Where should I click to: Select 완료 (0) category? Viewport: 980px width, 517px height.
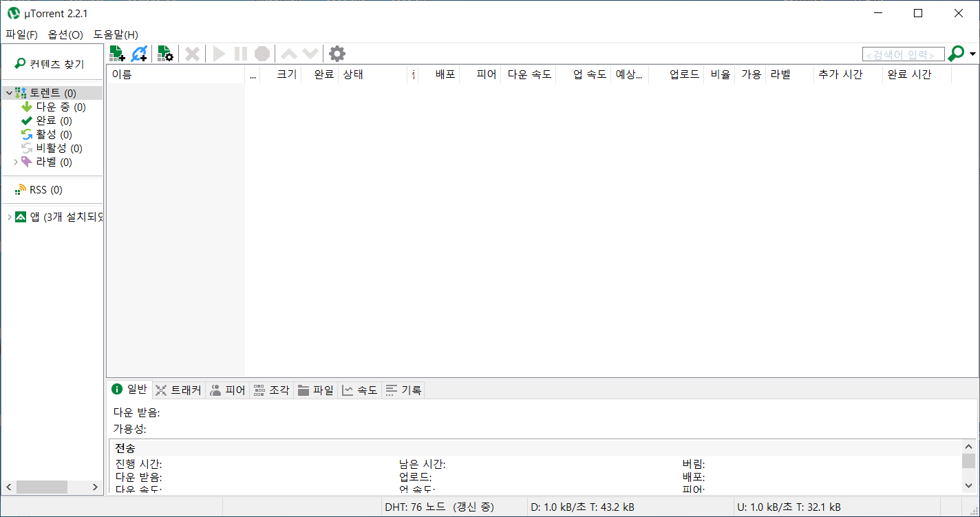tap(47, 120)
